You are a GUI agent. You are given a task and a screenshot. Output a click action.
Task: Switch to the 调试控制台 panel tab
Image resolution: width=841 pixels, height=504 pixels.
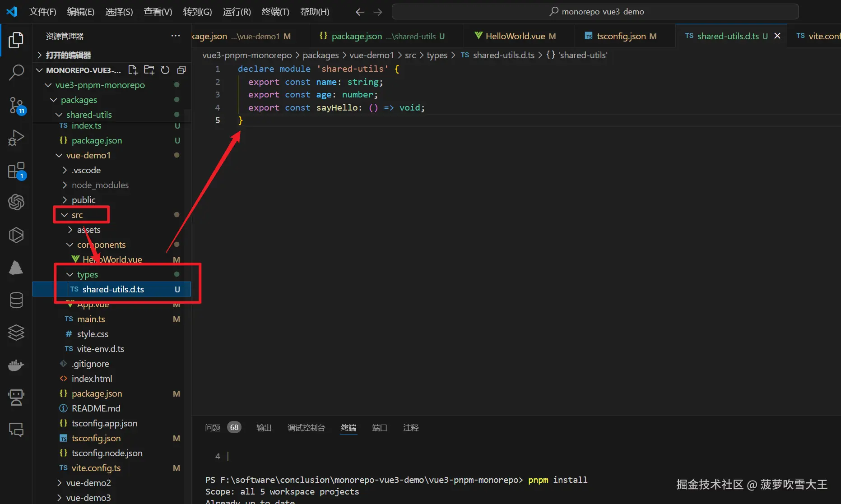pyautogui.click(x=307, y=427)
